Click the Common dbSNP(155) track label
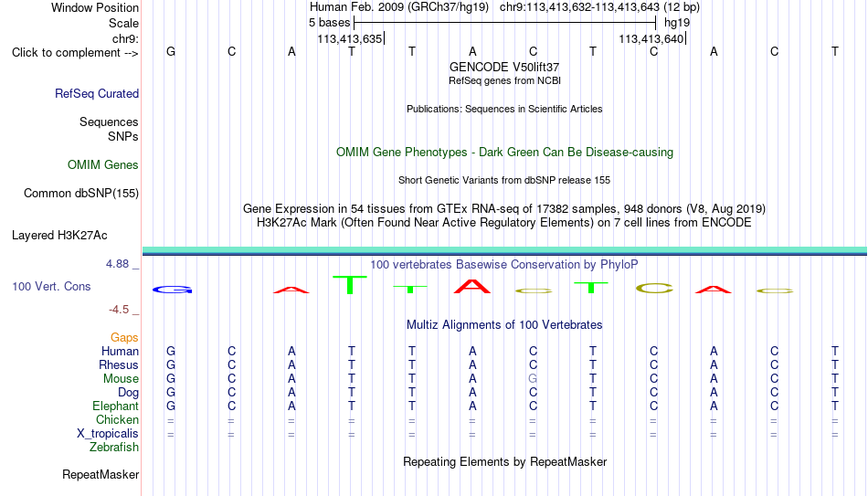The image size is (868, 496). pyautogui.click(x=80, y=194)
